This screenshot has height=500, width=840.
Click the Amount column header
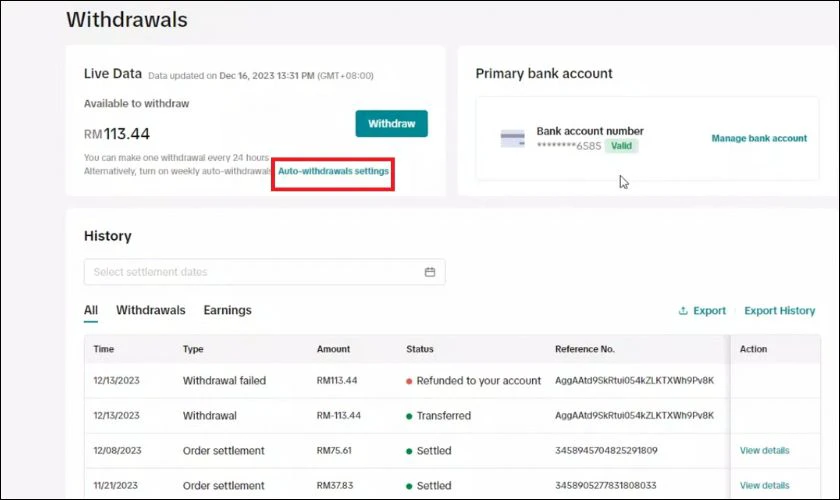click(x=333, y=349)
